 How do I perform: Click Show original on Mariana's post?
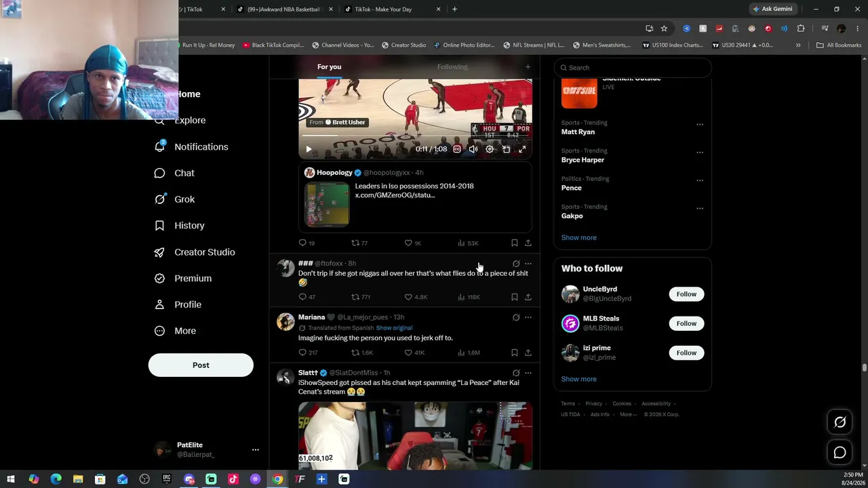pos(394,328)
